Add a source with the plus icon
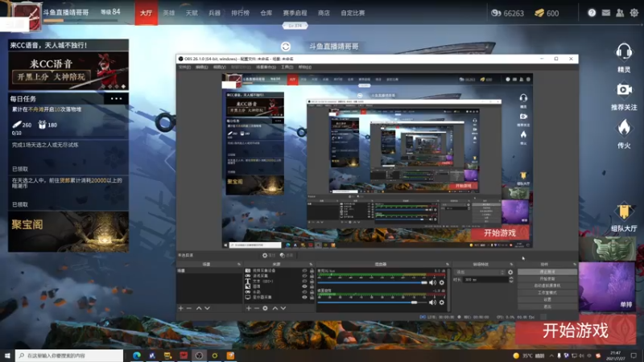Screen dimensions: 644x362 (249, 308)
